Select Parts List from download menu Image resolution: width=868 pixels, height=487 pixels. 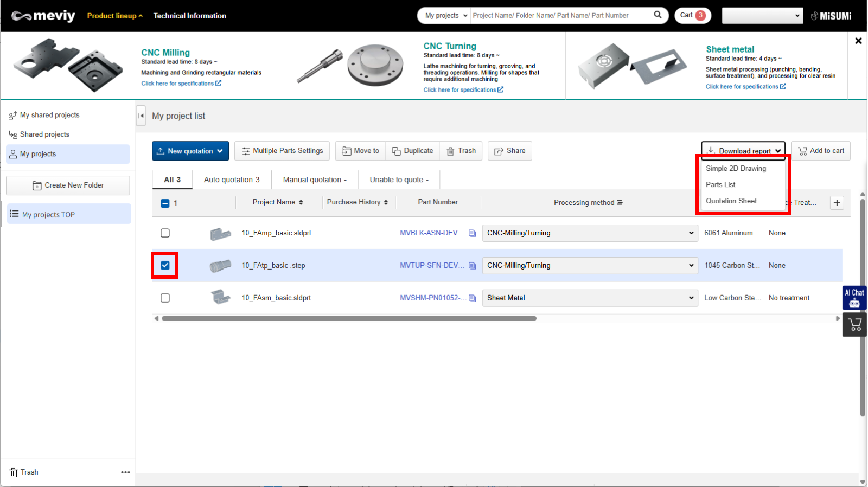pos(720,185)
